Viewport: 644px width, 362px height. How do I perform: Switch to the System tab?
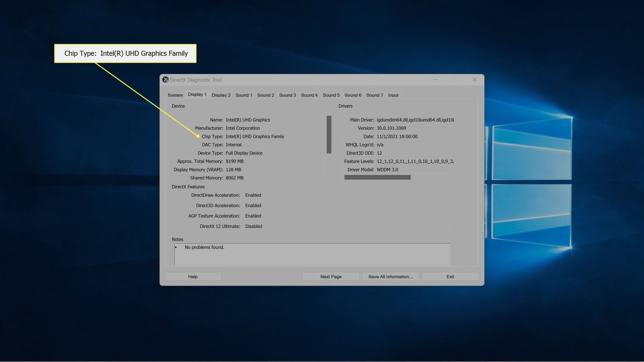175,95
